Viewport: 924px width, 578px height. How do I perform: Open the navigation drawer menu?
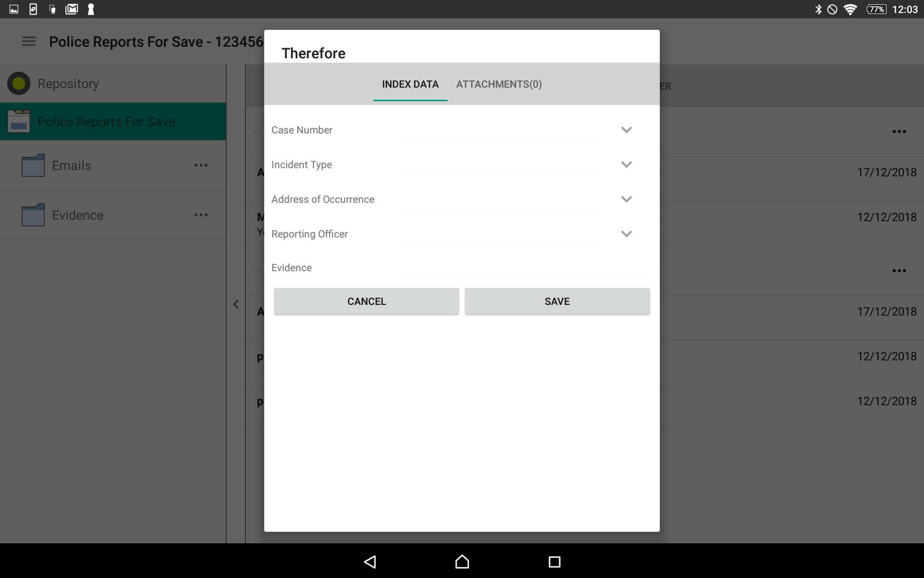[28, 41]
